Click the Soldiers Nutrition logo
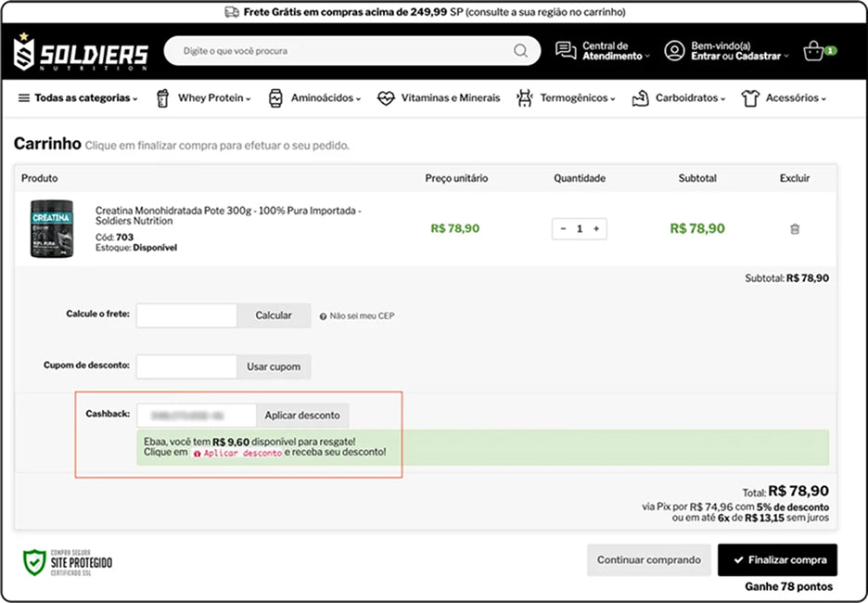 [82, 53]
